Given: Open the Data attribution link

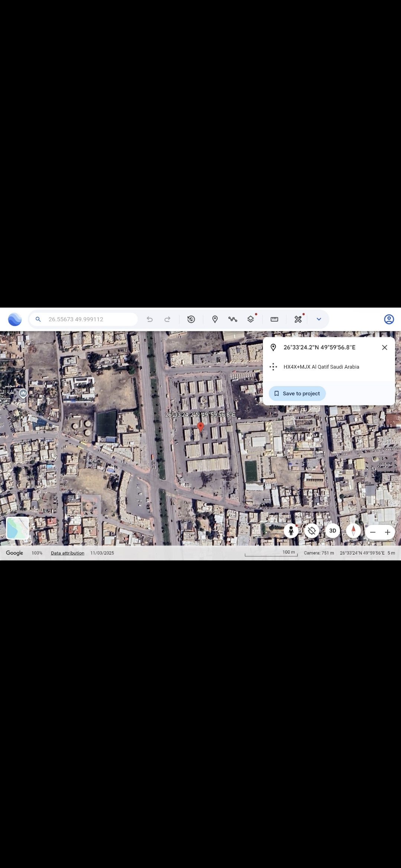Looking at the screenshot, I should (x=68, y=553).
